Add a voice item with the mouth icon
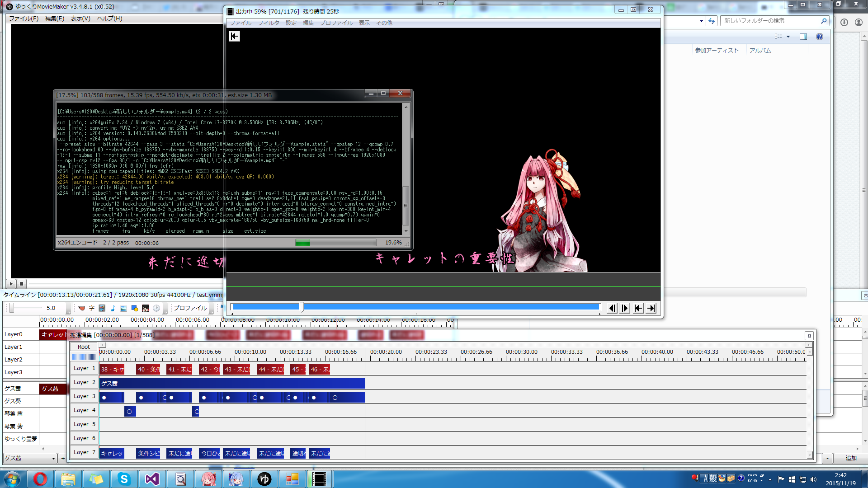Image resolution: width=868 pixels, height=488 pixels. pos(81,308)
